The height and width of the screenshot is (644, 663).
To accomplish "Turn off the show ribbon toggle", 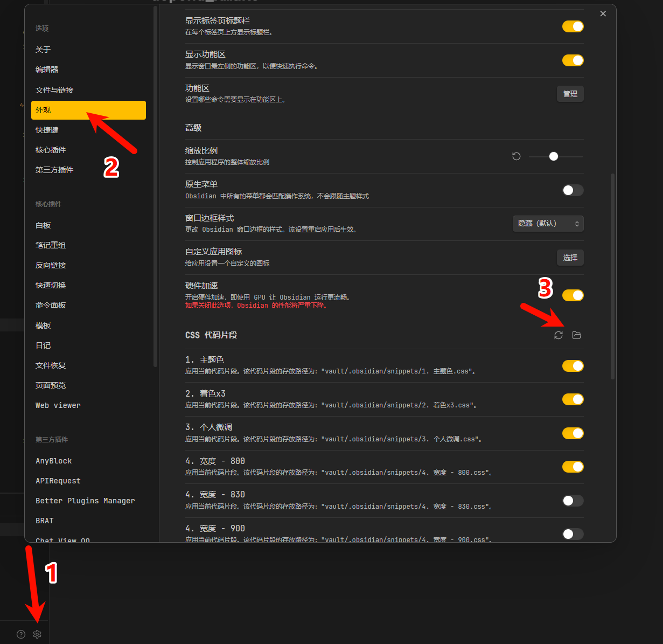I will [573, 60].
